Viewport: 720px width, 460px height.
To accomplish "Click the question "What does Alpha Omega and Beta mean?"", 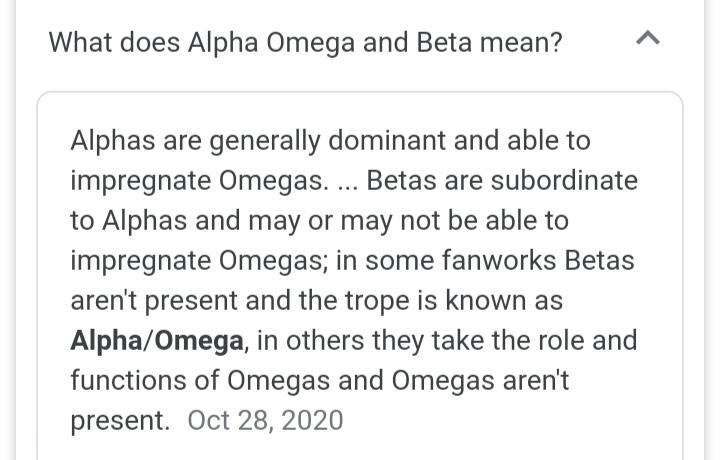I will pos(305,43).
